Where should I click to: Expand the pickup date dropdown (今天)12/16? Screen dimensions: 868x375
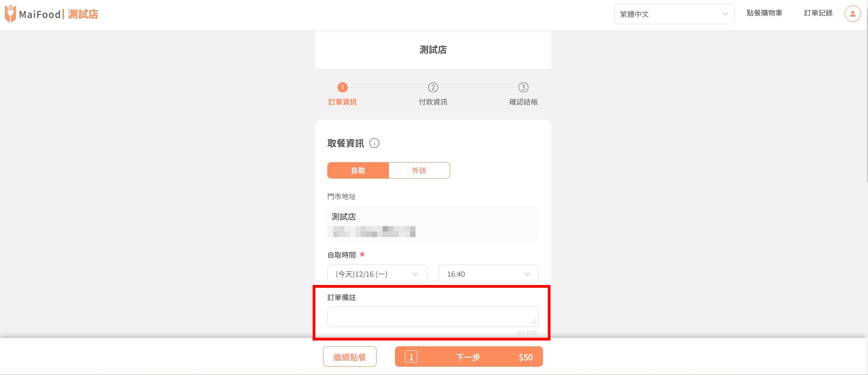pos(377,274)
